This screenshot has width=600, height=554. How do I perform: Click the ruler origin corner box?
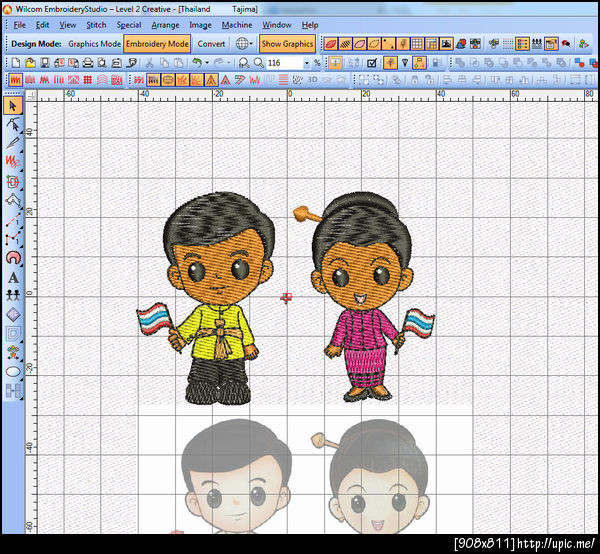click(31, 96)
